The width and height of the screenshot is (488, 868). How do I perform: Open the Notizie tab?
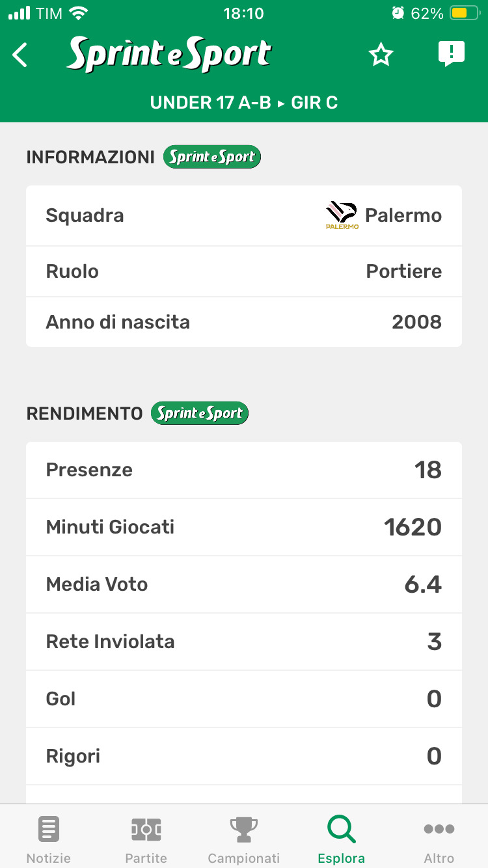click(x=49, y=839)
